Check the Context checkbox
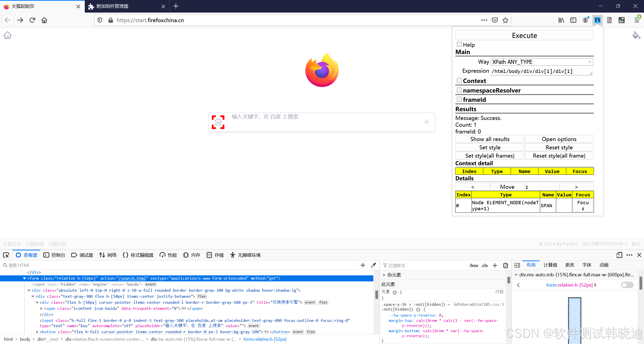644x344 pixels. pyautogui.click(x=459, y=80)
